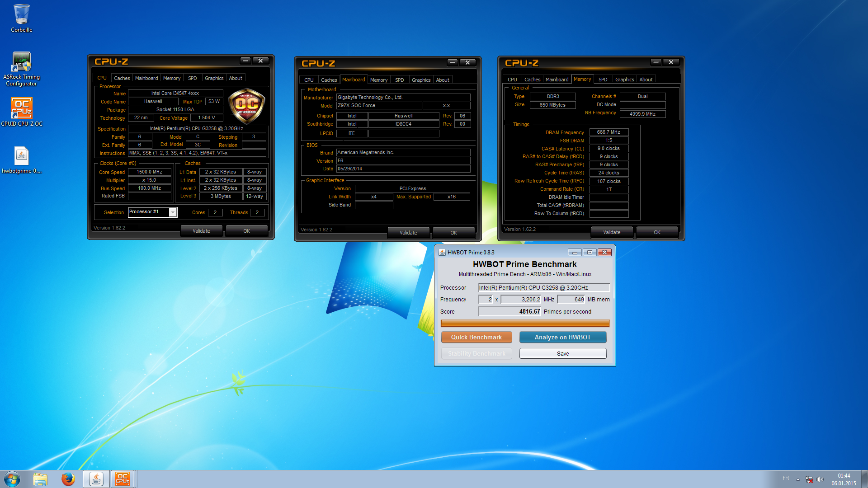The width and height of the screenshot is (868, 488).
Task: Click the volume speaker tray icon
Action: [x=820, y=479]
